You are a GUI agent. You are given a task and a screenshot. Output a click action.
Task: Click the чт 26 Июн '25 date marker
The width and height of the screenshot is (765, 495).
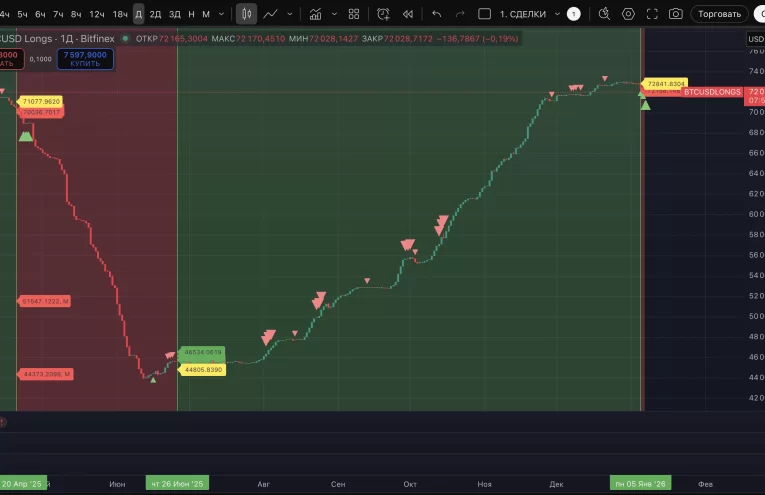point(177,484)
